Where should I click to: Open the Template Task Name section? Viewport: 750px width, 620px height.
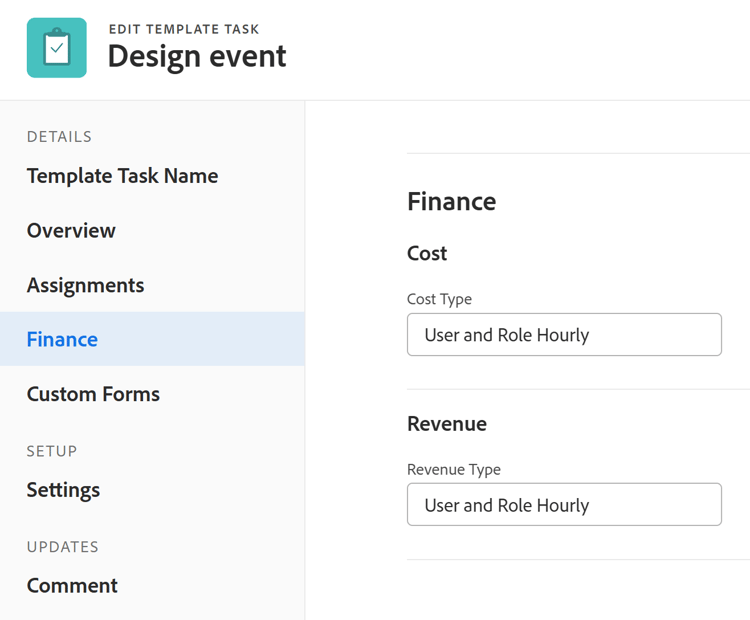122,176
